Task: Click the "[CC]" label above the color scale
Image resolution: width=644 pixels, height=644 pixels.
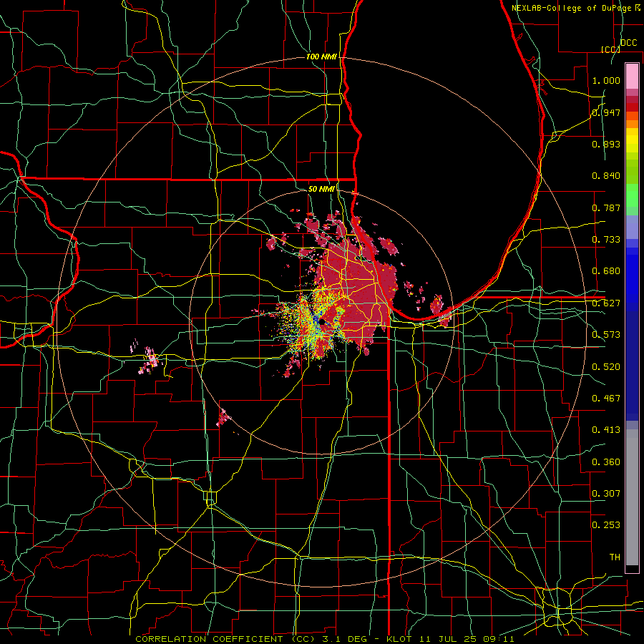Action: 611,49
